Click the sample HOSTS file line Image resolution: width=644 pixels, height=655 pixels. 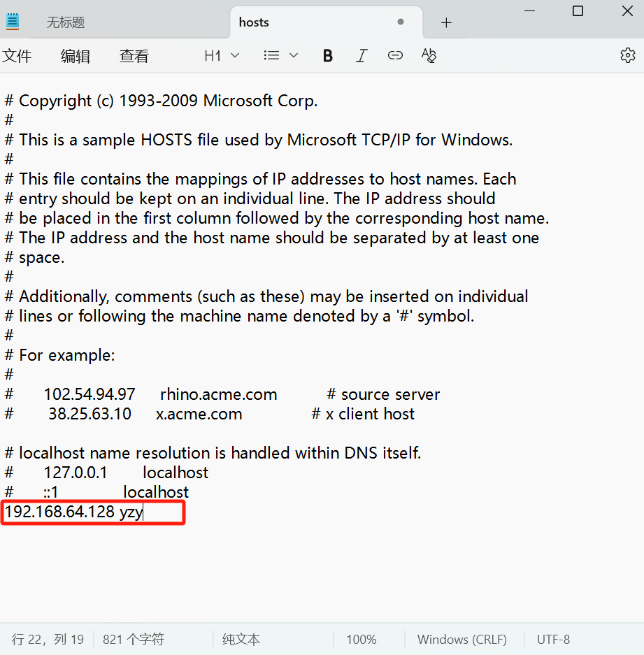[259, 140]
